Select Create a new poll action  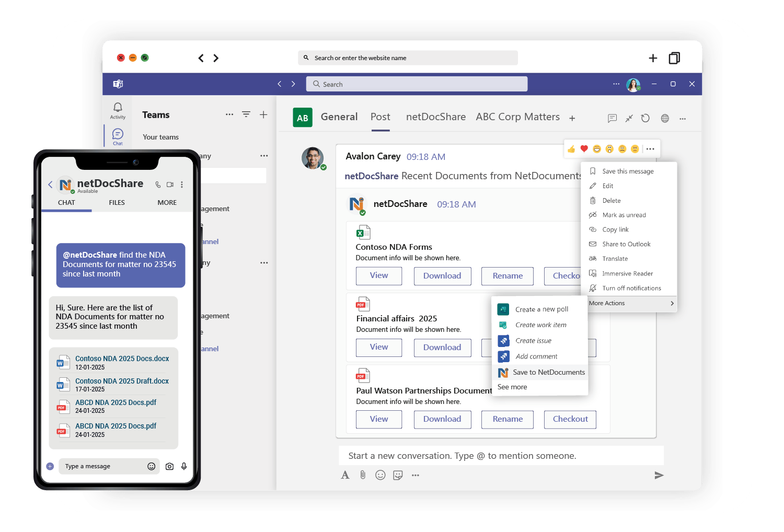pos(541,309)
